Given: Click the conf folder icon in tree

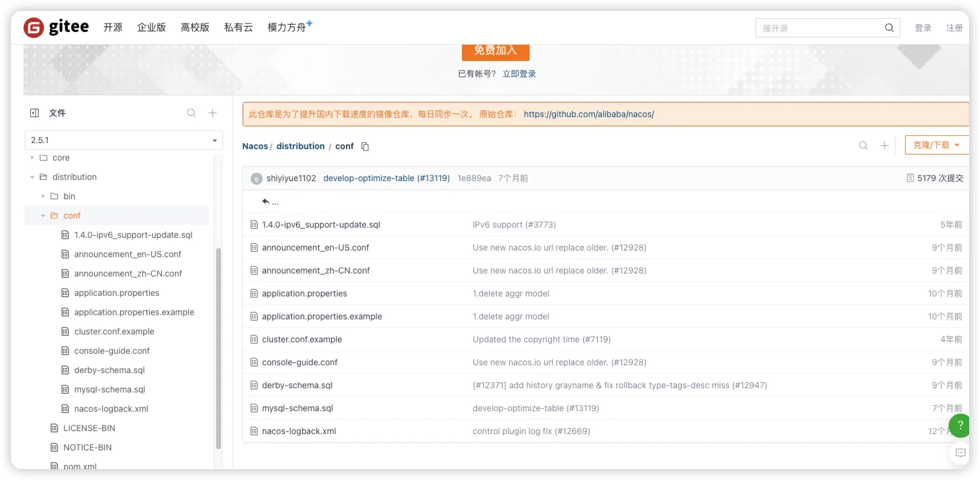Looking at the screenshot, I should point(54,216).
